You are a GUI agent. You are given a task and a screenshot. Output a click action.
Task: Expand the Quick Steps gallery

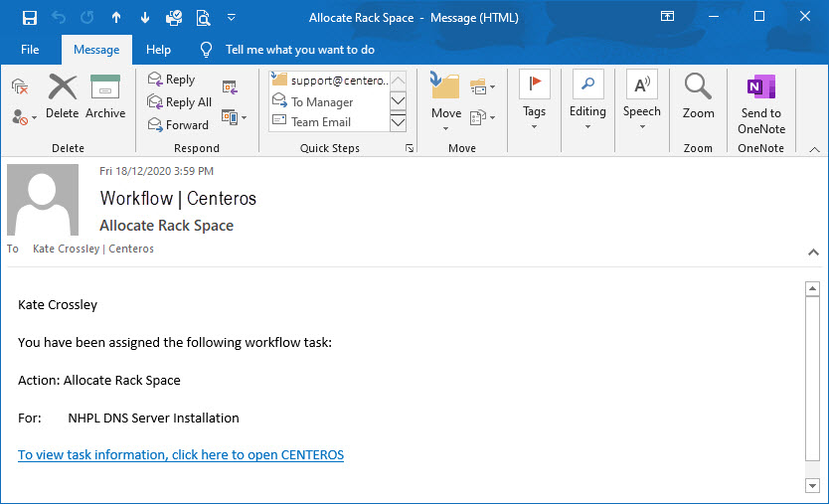(x=398, y=122)
